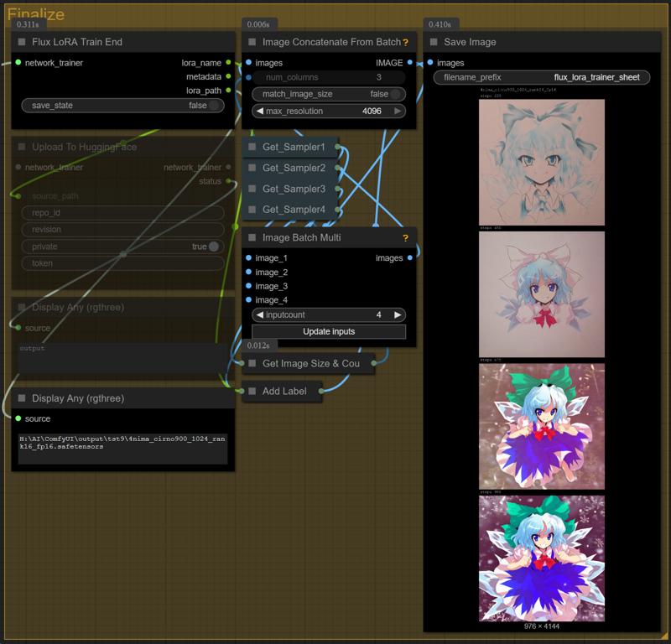Expand the Add Label node

[252, 391]
